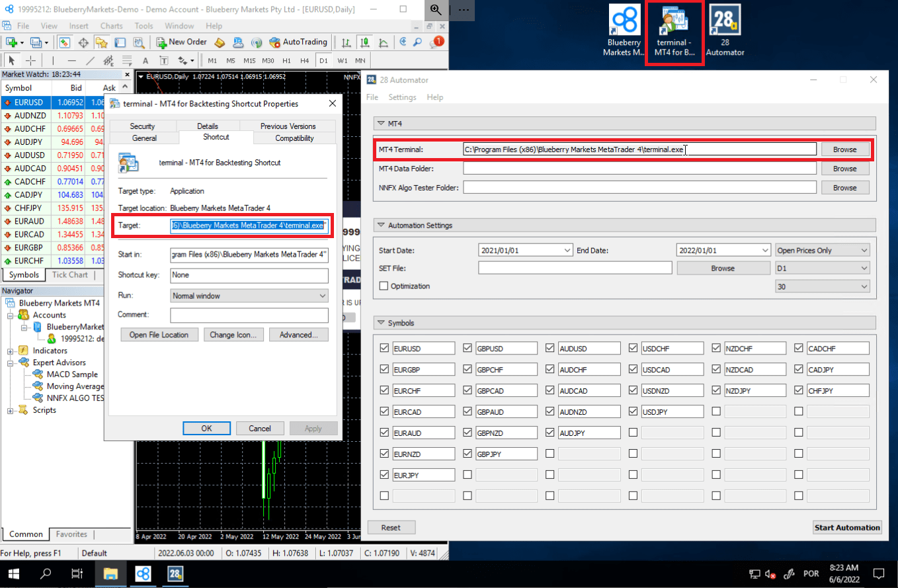
Task: Select the Text Label 'T' tool
Action: 163,60
